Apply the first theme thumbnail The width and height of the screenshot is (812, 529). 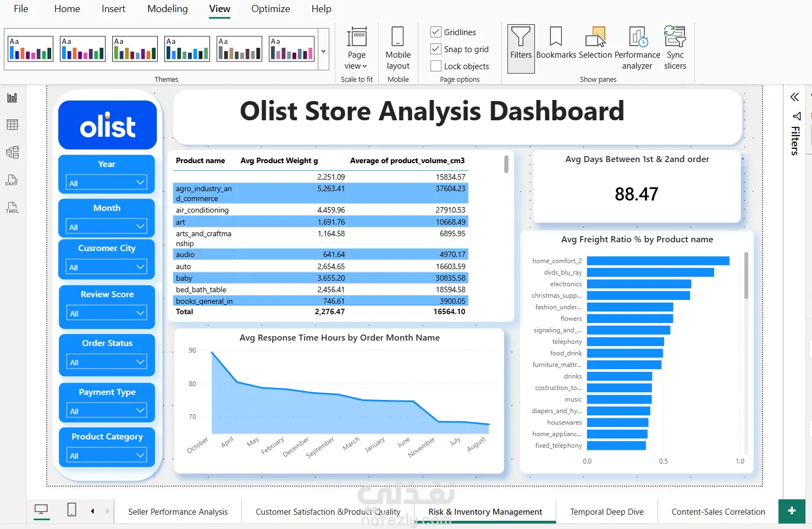coord(31,49)
